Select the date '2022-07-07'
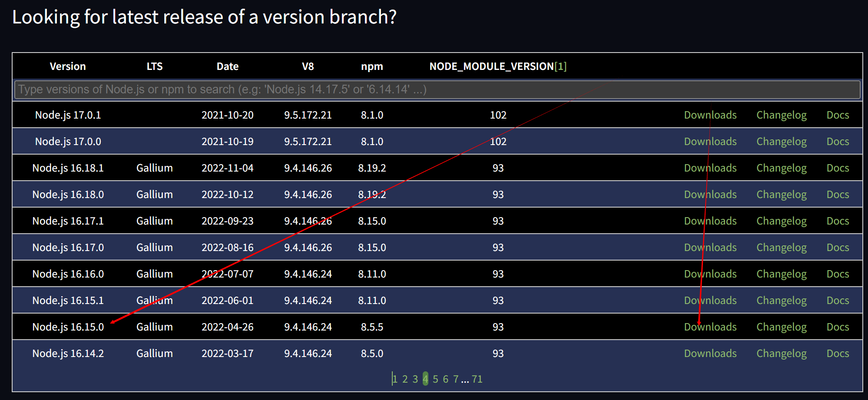 tap(228, 274)
